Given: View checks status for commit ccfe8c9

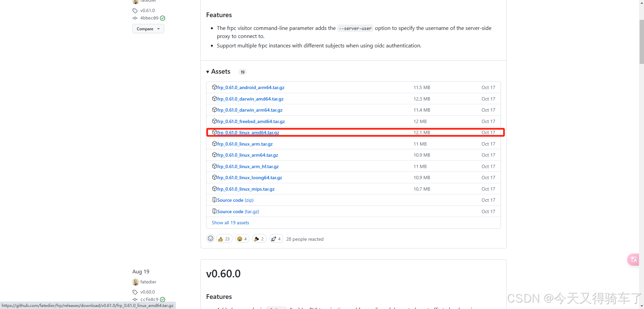Looking at the screenshot, I should tap(163, 299).
